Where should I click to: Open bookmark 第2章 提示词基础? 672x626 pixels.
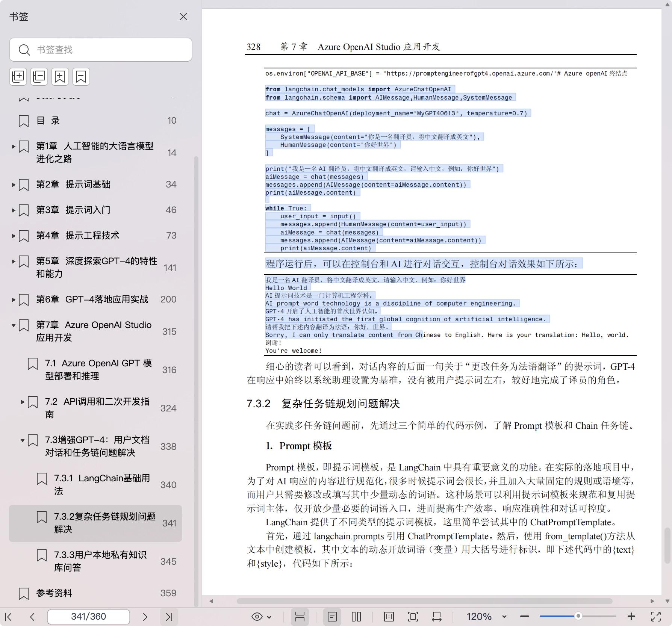pyautogui.click(x=73, y=184)
